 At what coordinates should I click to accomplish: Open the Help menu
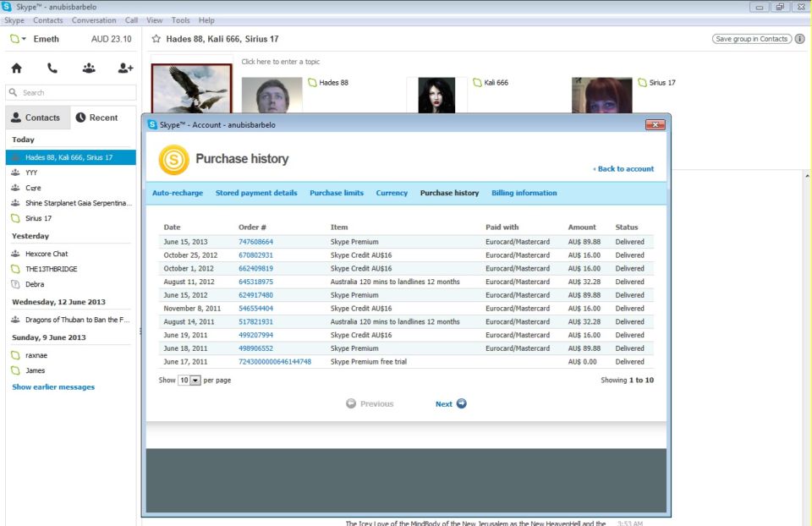point(206,20)
